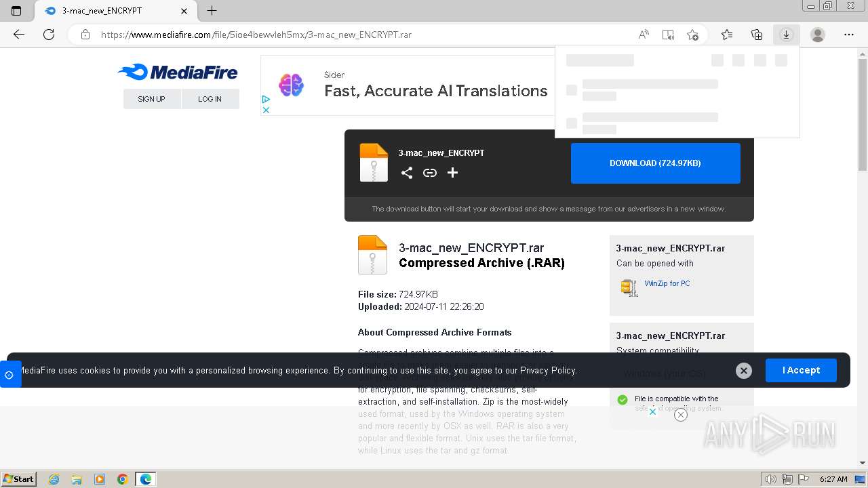Viewport: 868px width, 488px height.
Task: Launch Internet Explorer from taskbar
Action: point(54,479)
